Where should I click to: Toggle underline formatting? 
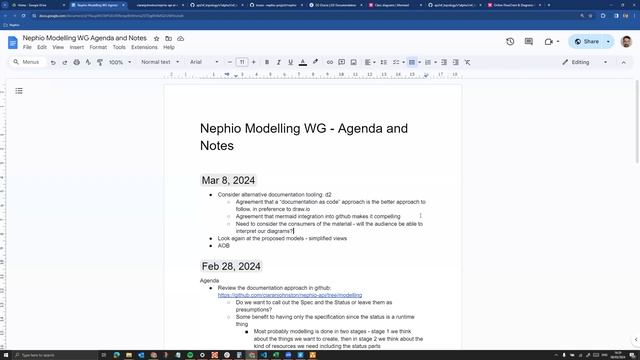tap(290, 62)
